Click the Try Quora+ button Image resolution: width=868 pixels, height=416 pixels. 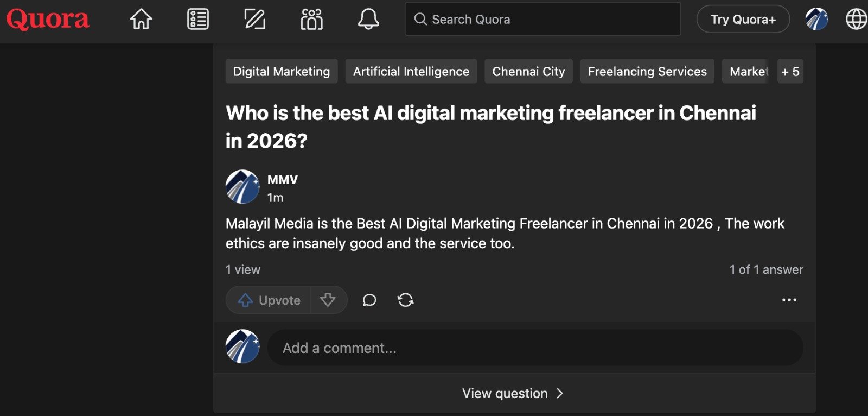[x=743, y=19]
